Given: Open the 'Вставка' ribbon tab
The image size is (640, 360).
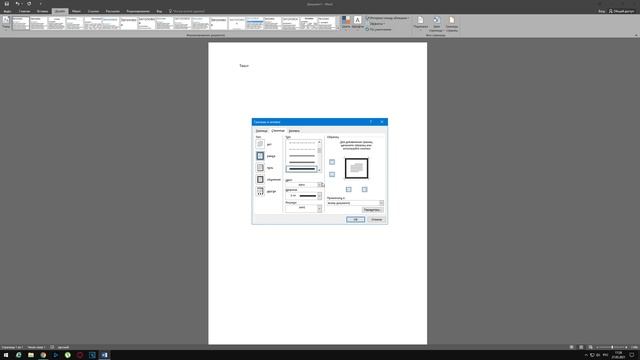Looking at the screenshot, I should coord(42,11).
